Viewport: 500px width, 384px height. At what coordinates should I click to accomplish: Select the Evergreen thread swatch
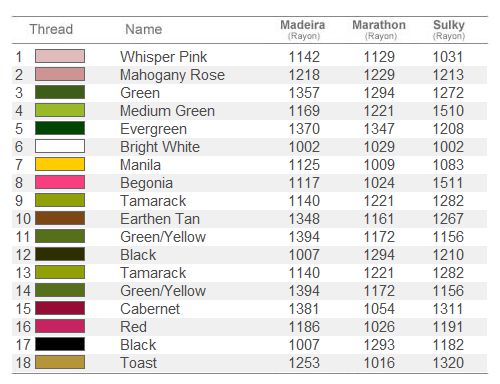click(x=60, y=128)
